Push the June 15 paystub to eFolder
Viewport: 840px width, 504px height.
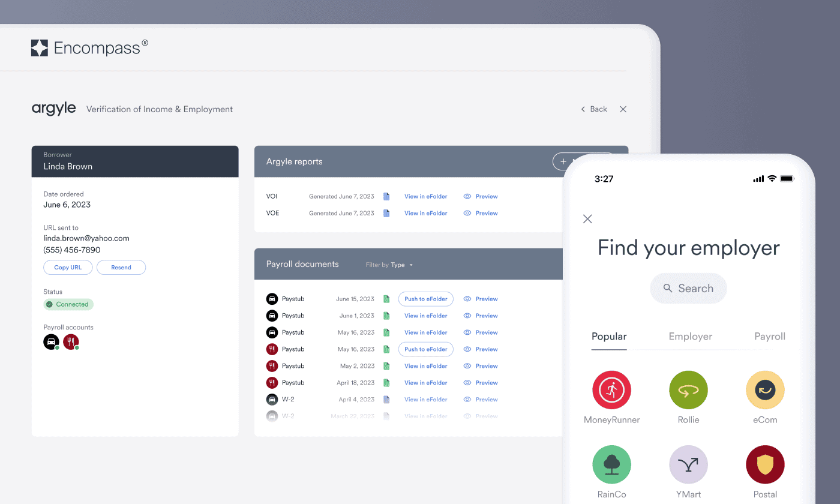[x=426, y=299]
